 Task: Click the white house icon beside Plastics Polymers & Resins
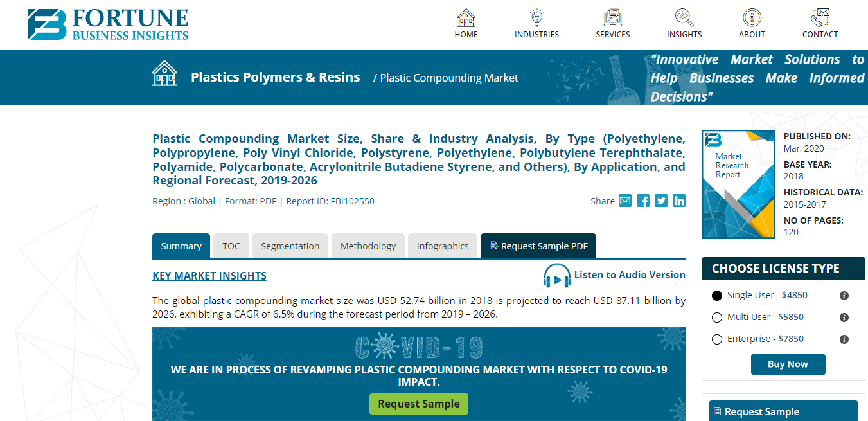(164, 73)
